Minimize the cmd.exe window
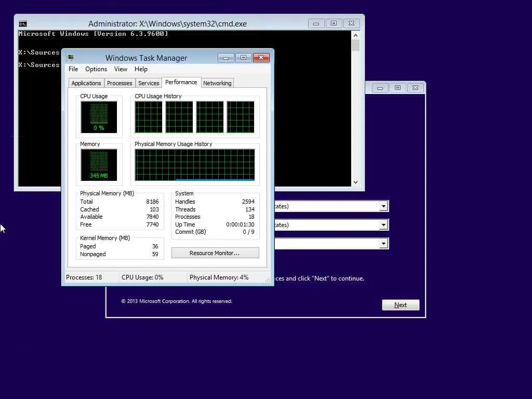532x399 pixels. 316,23
